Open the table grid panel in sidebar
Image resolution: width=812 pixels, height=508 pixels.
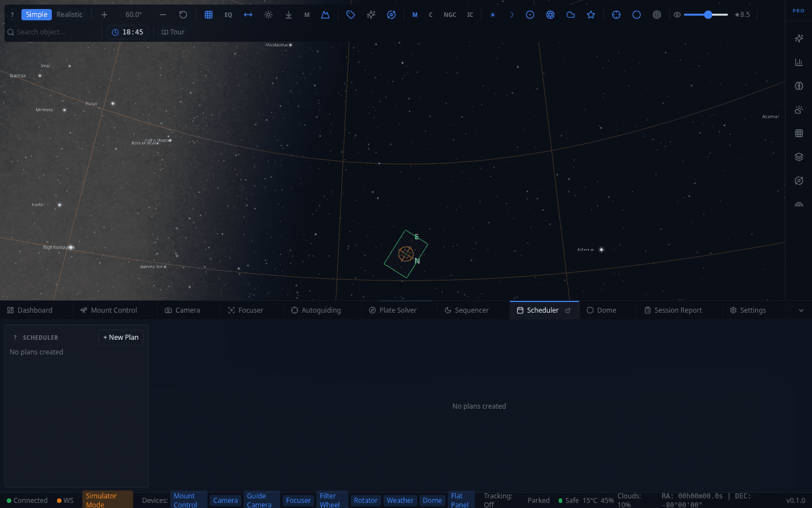pos(799,133)
